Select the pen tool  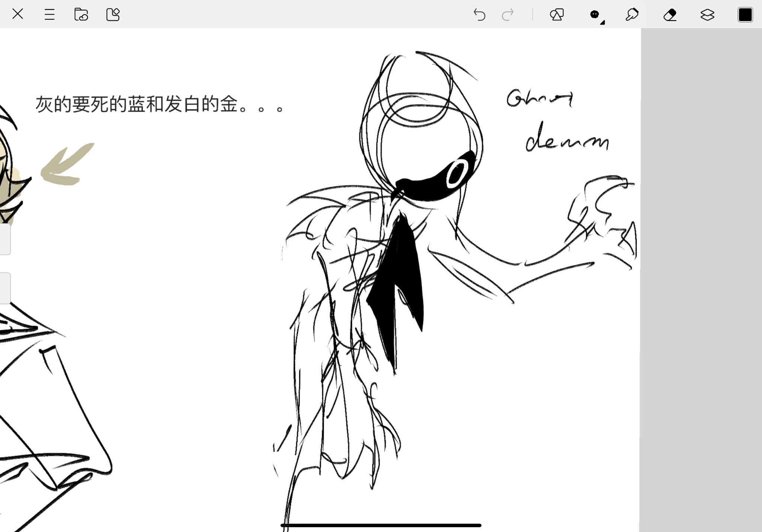(632, 15)
